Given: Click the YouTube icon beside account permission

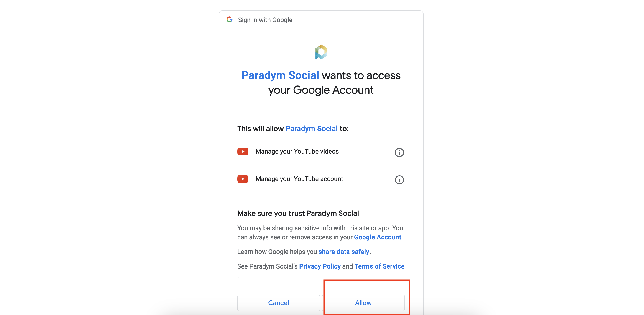Looking at the screenshot, I should pos(243,179).
